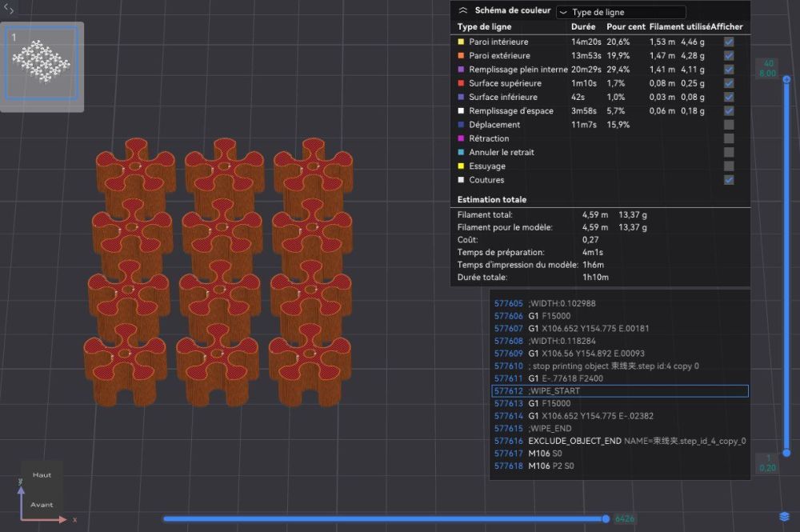Select the Surface supérieure legend row

click(505, 83)
